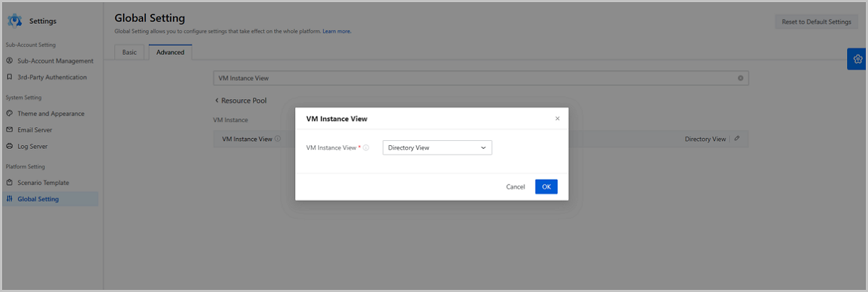
Task: Switch to the Basic tab
Action: pos(129,52)
